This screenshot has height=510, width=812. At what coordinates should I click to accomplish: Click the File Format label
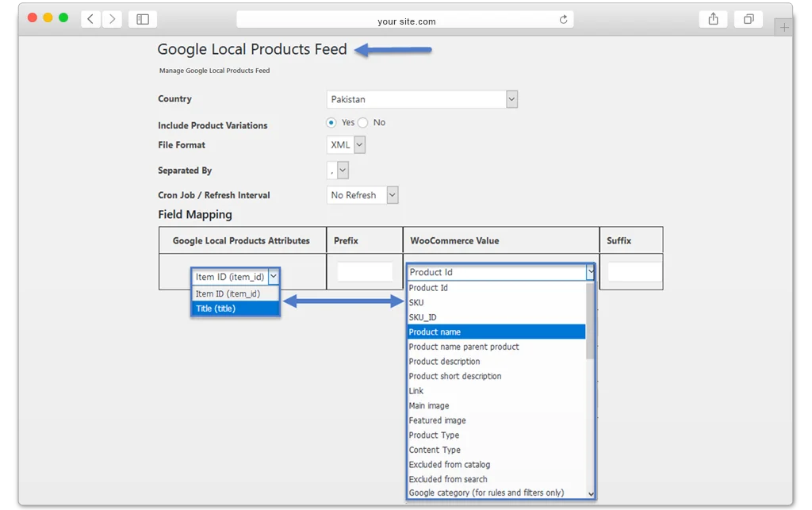click(182, 145)
